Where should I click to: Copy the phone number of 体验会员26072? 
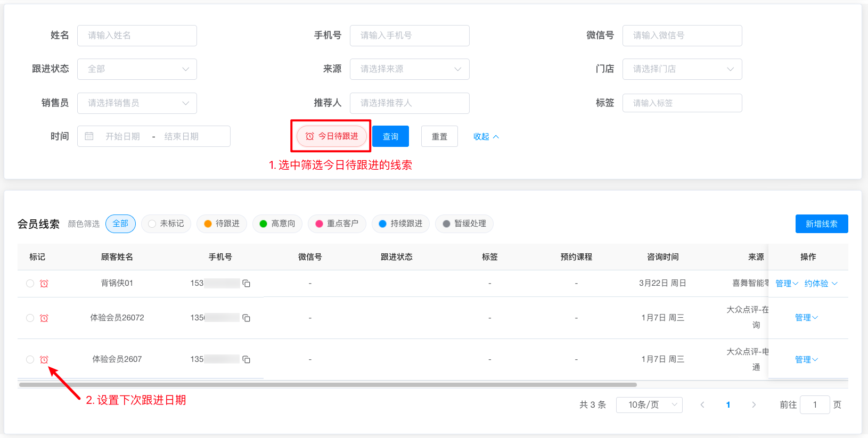[246, 318]
